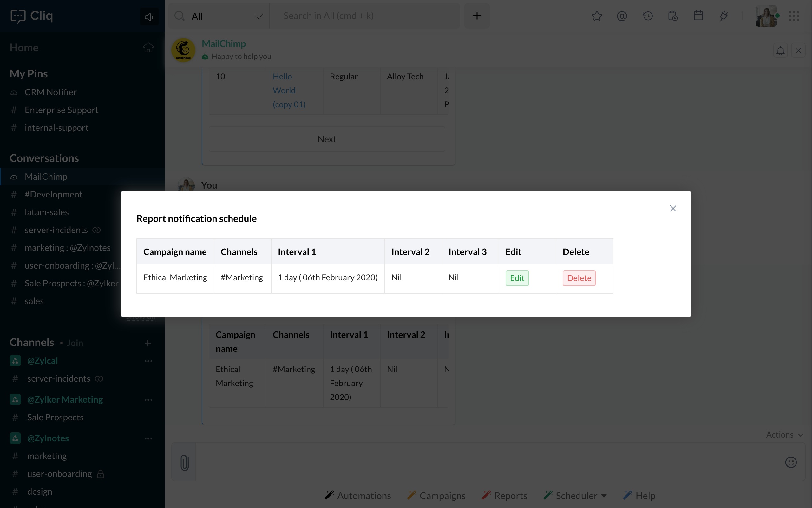Click the Cliq logo icon
Image resolution: width=812 pixels, height=508 pixels.
coord(18,16)
